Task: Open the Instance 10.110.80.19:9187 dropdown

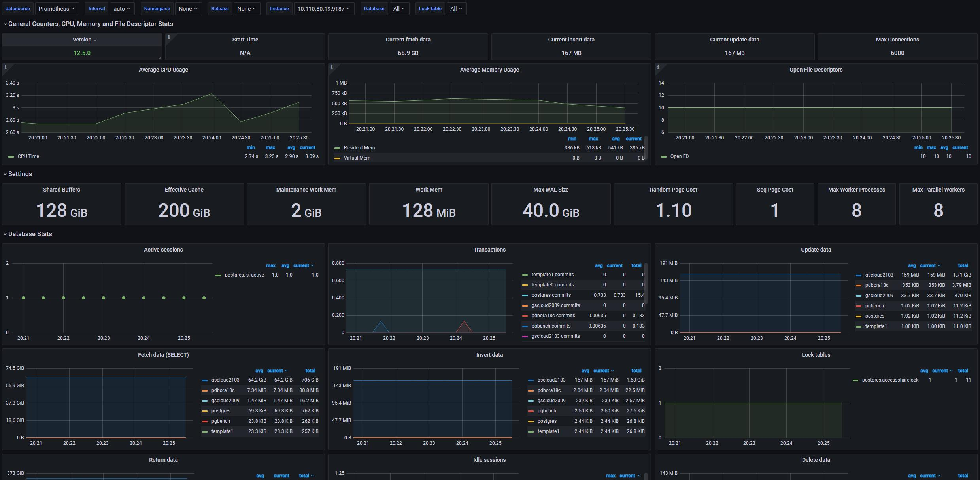Action: 323,9
